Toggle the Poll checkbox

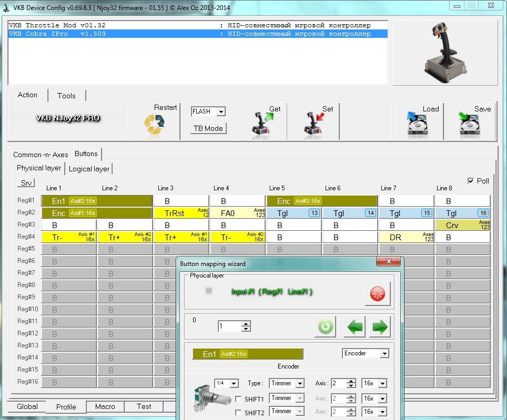click(x=471, y=181)
